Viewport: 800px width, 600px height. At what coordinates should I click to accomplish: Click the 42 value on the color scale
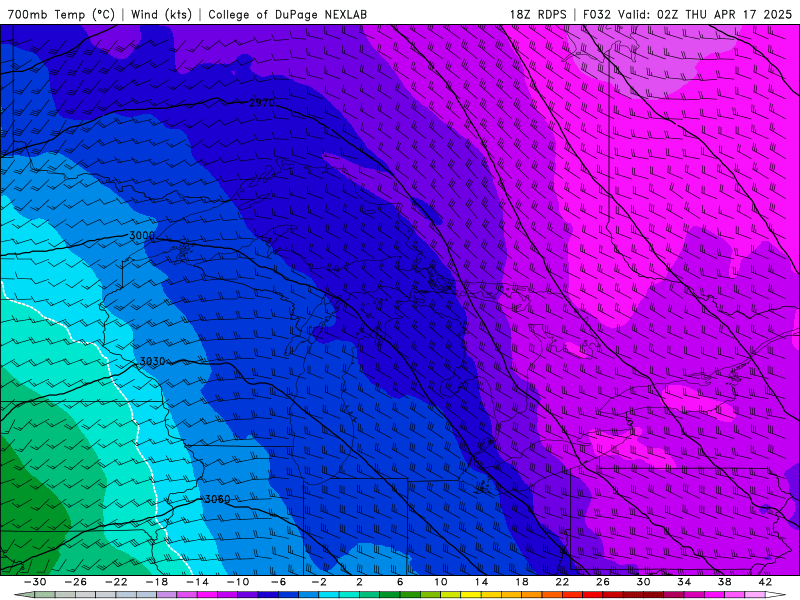click(x=765, y=582)
